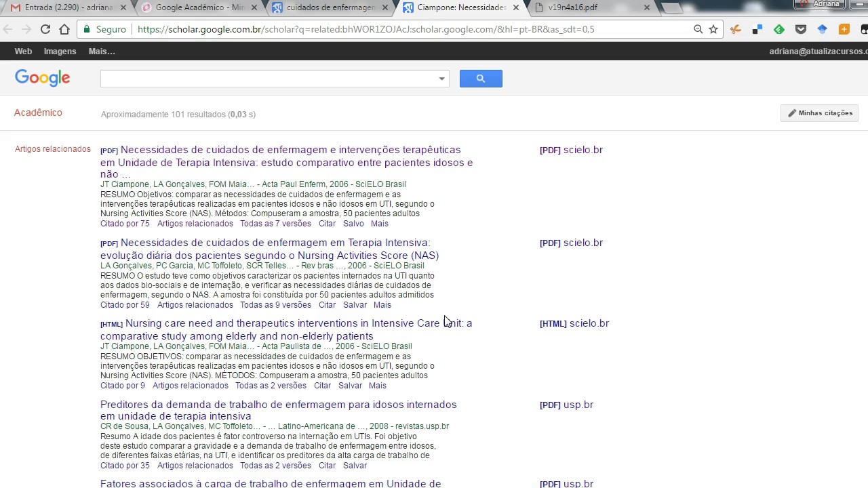
Task: Click the Scholar search input field
Action: (269, 79)
